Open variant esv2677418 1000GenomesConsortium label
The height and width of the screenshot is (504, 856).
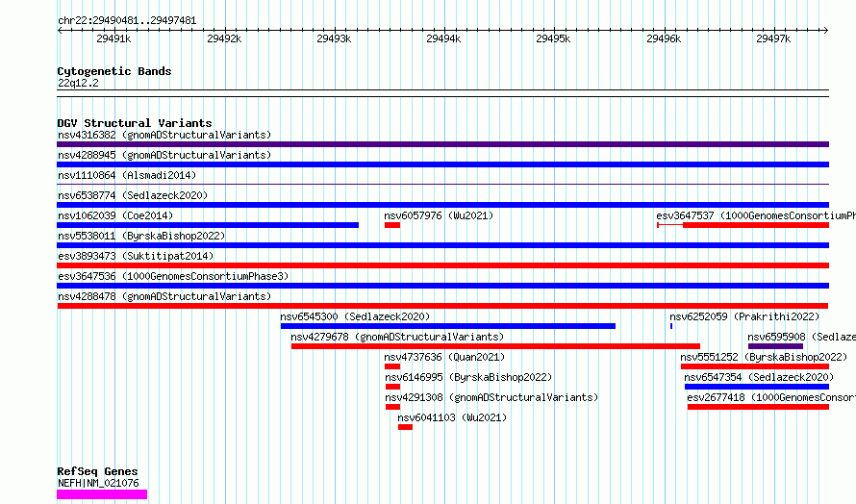coord(771,397)
